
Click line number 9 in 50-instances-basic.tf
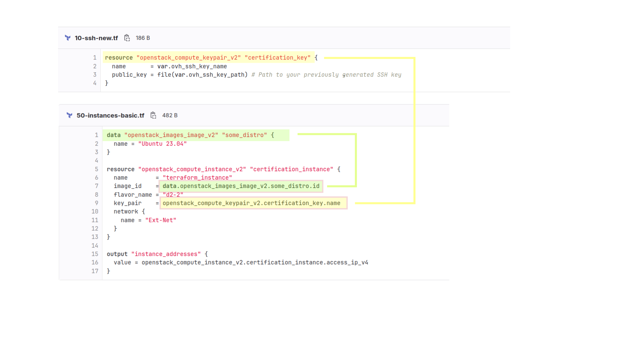[x=97, y=203]
